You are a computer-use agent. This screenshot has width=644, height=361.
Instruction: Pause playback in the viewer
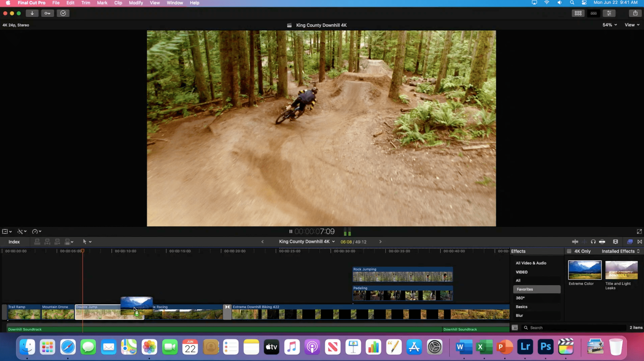point(291,232)
